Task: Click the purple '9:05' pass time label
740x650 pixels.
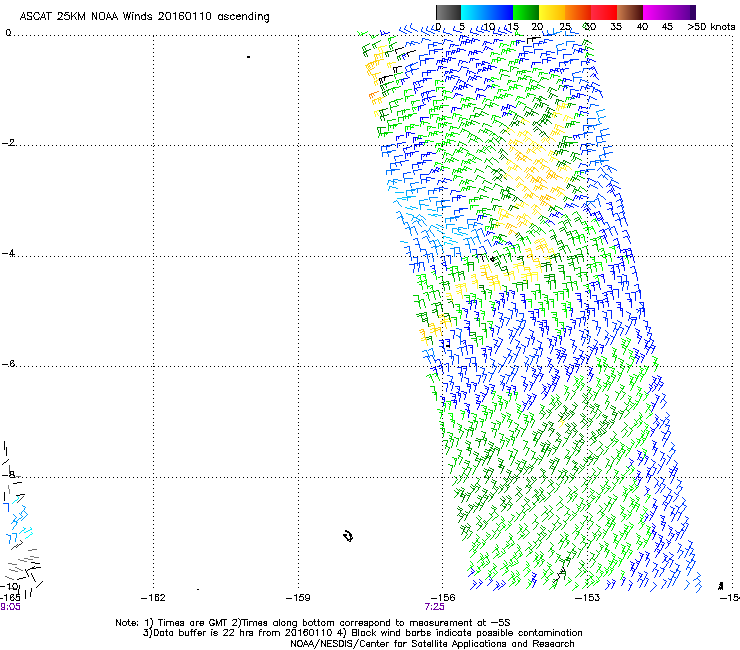Action: pyautogui.click(x=10, y=607)
